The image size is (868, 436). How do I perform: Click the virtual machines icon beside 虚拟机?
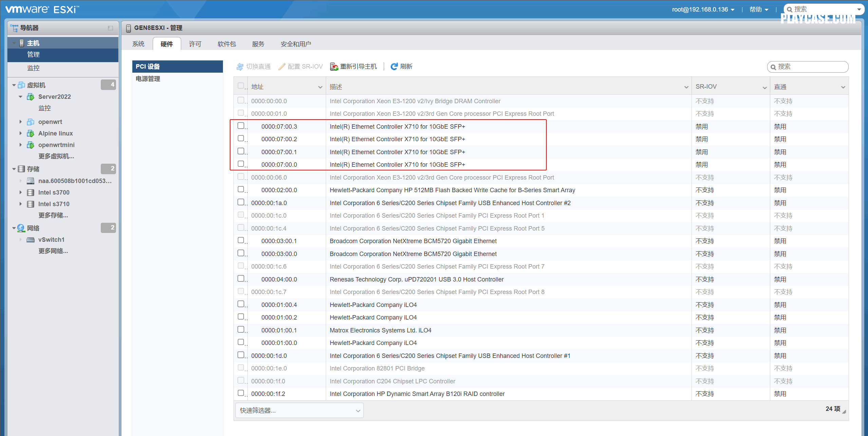pos(21,85)
